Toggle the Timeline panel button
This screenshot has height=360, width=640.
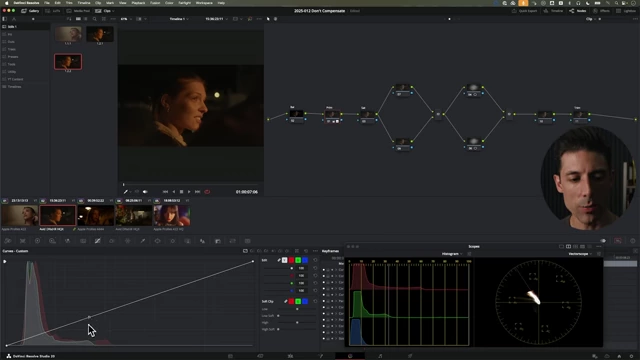553,11
